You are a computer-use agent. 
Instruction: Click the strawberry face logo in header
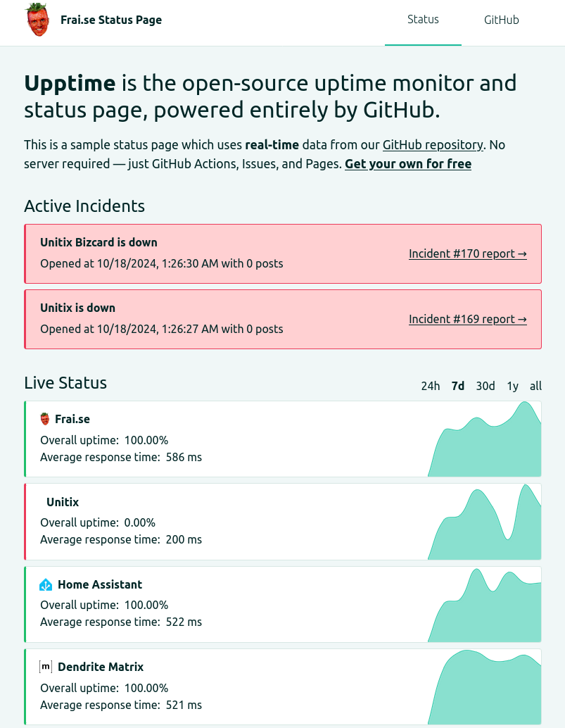pyautogui.click(x=38, y=20)
